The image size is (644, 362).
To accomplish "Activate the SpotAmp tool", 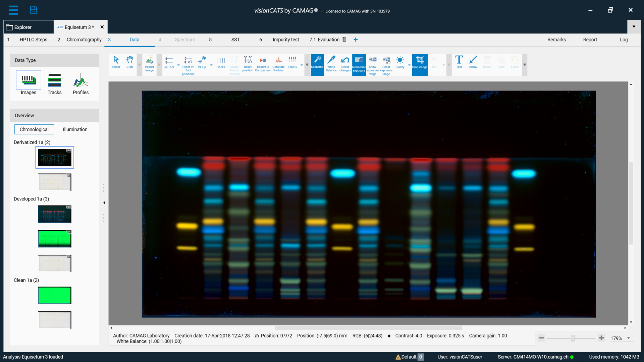I will [x=317, y=63].
